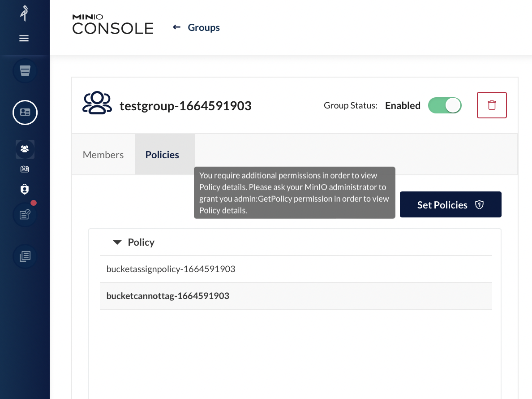This screenshot has height=399, width=532.
Task: Open the Groups sidebar icon
Action: tap(25, 149)
